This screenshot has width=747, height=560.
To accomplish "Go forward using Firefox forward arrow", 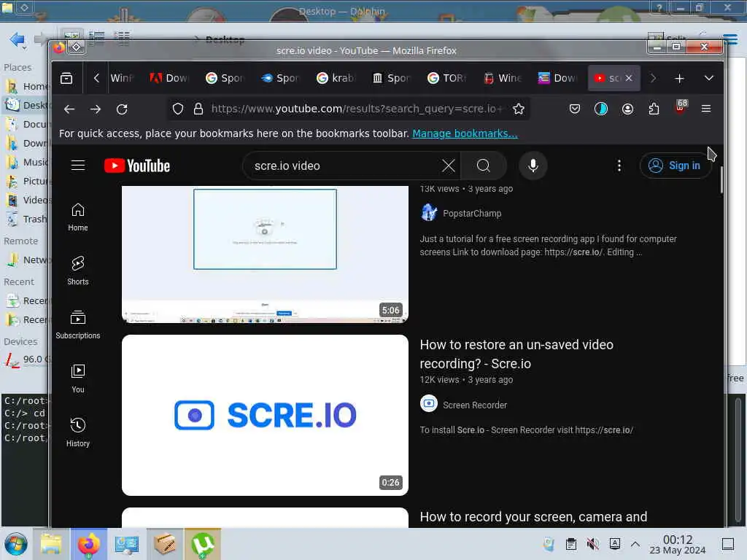I will 96,109.
